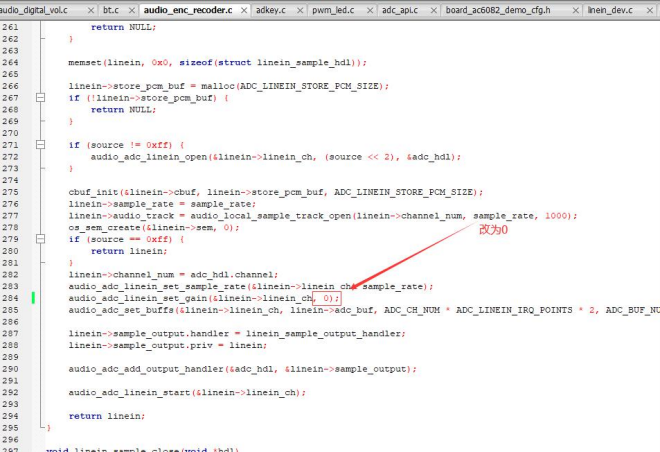Click line number 277 in the gutter
This screenshot has height=452, width=660.
10,215
